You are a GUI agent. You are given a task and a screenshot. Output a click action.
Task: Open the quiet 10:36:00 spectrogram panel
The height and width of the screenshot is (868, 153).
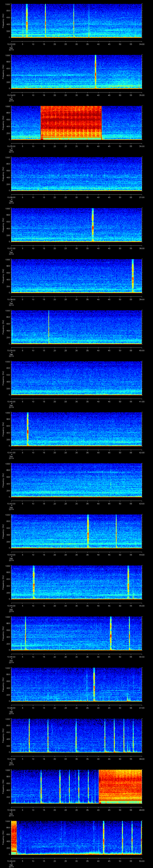76,174
